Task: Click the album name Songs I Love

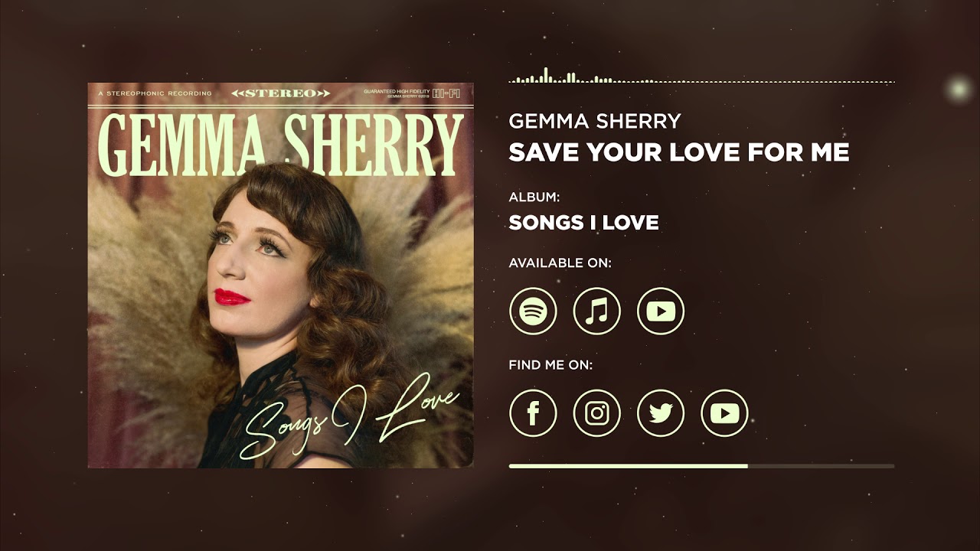Action: tap(583, 223)
